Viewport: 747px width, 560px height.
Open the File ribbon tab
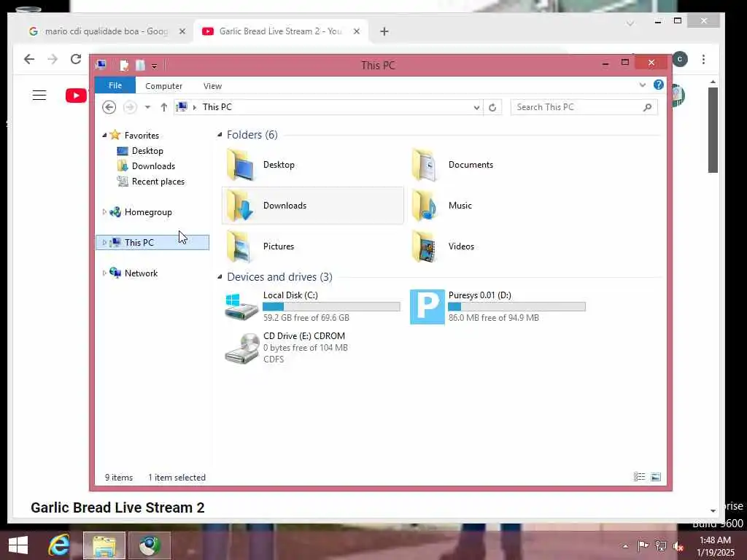[115, 85]
